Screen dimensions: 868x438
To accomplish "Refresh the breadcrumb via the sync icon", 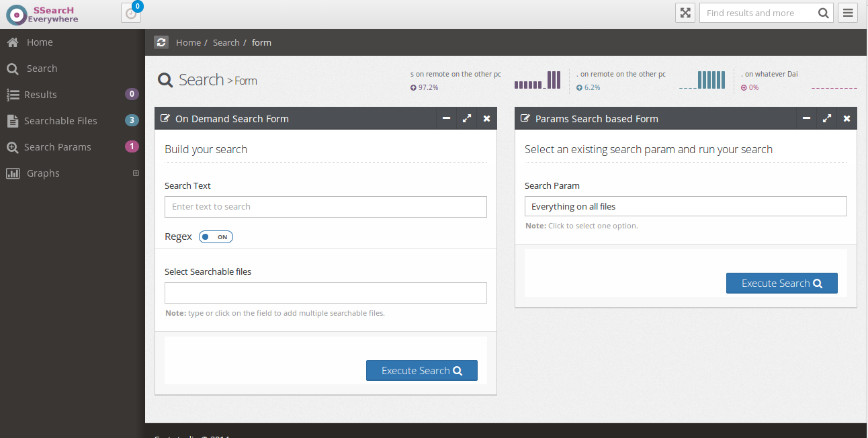I will [161, 42].
